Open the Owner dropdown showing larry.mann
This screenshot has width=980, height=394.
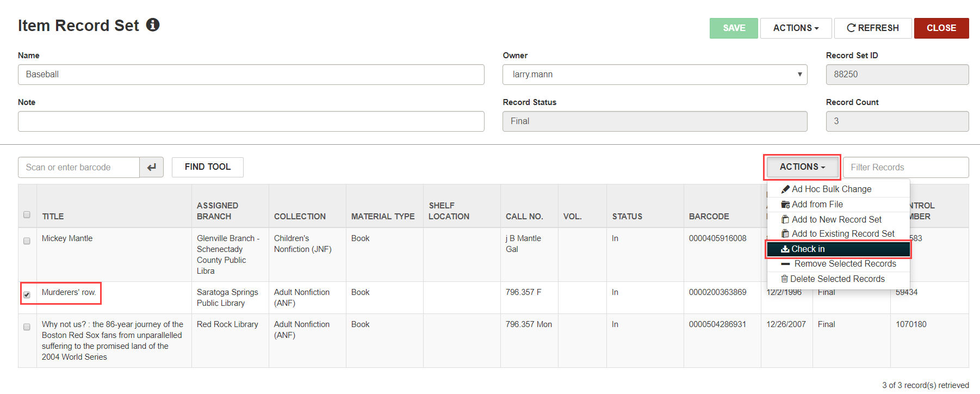(654, 75)
